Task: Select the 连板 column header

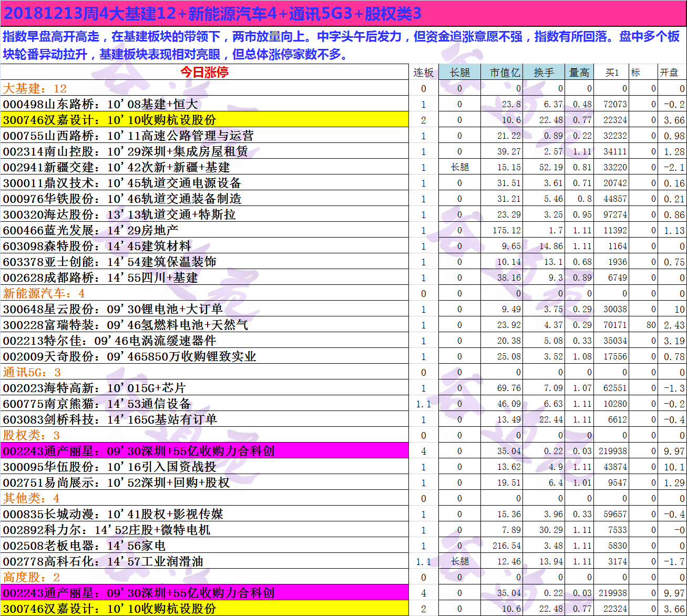Action: pos(424,72)
